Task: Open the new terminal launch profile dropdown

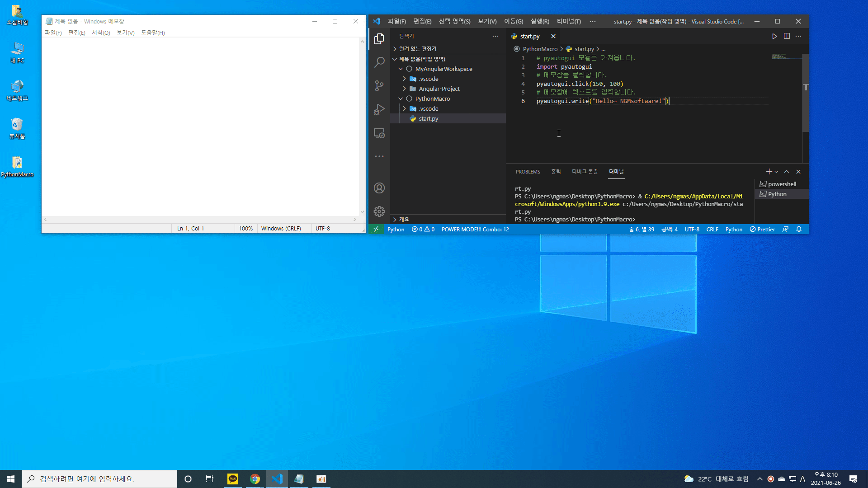Action: 776,172
